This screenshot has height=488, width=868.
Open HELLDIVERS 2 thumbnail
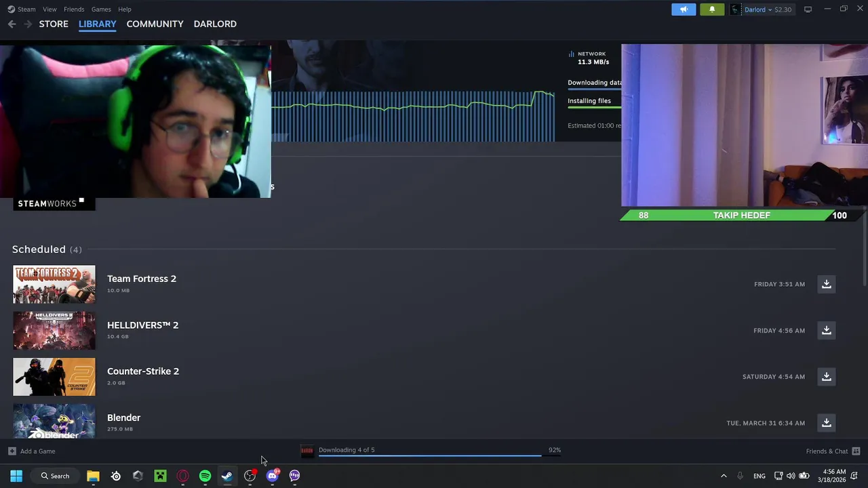54,330
